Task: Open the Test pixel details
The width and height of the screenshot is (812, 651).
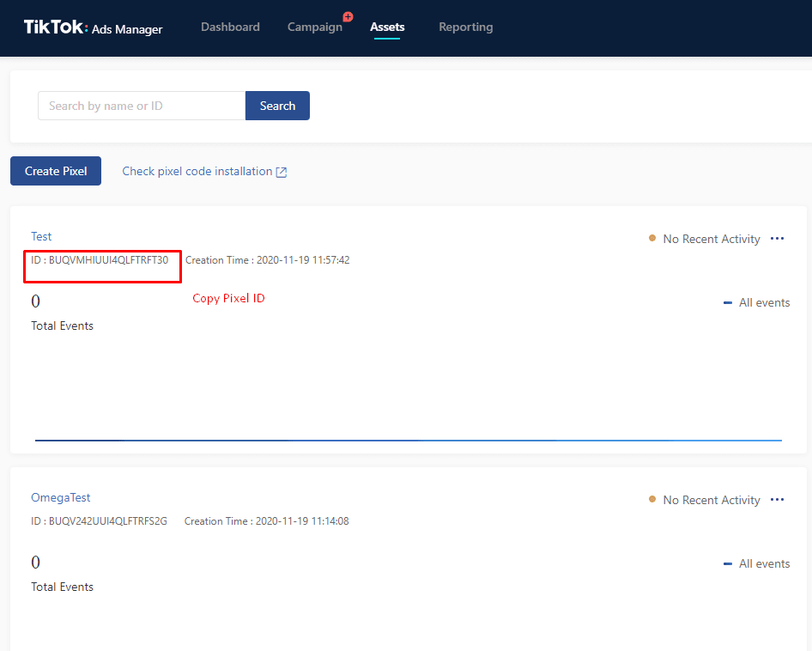Action: [x=41, y=236]
